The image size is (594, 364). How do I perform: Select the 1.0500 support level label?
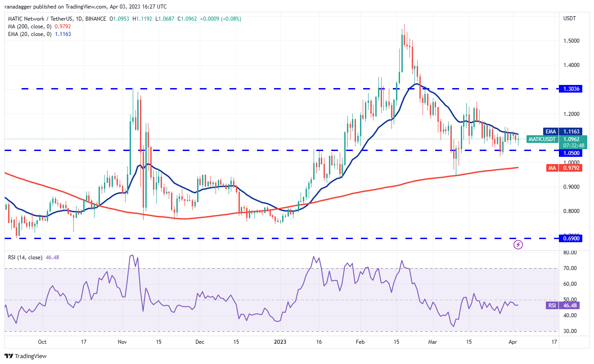[571, 153]
